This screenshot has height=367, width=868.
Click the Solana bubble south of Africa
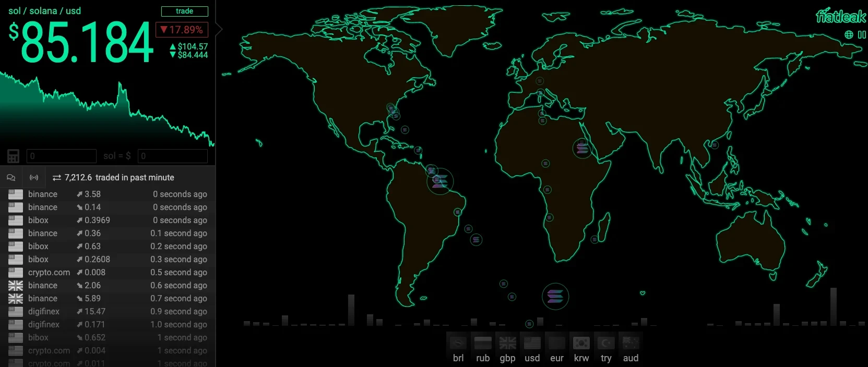pyautogui.click(x=555, y=297)
